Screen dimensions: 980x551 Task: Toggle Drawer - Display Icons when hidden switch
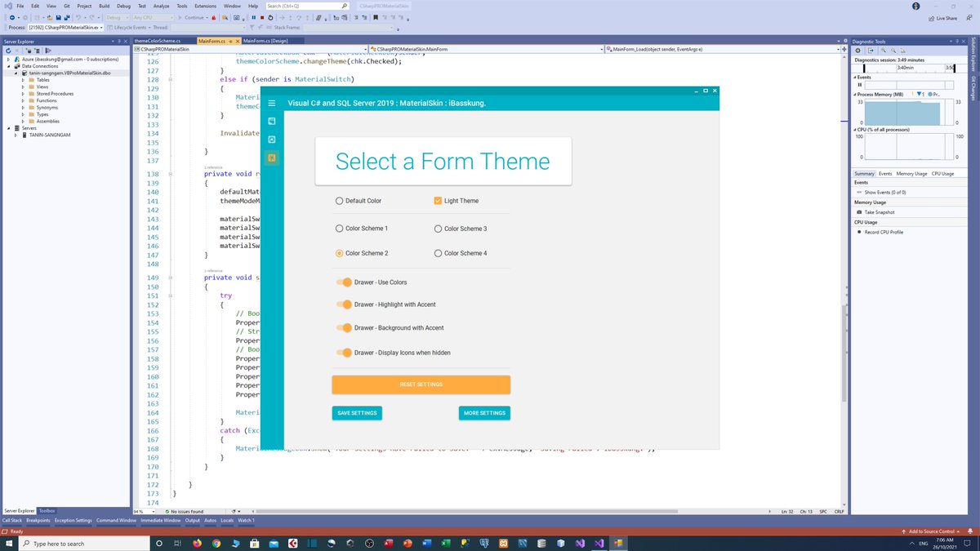pyautogui.click(x=343, y=353)
